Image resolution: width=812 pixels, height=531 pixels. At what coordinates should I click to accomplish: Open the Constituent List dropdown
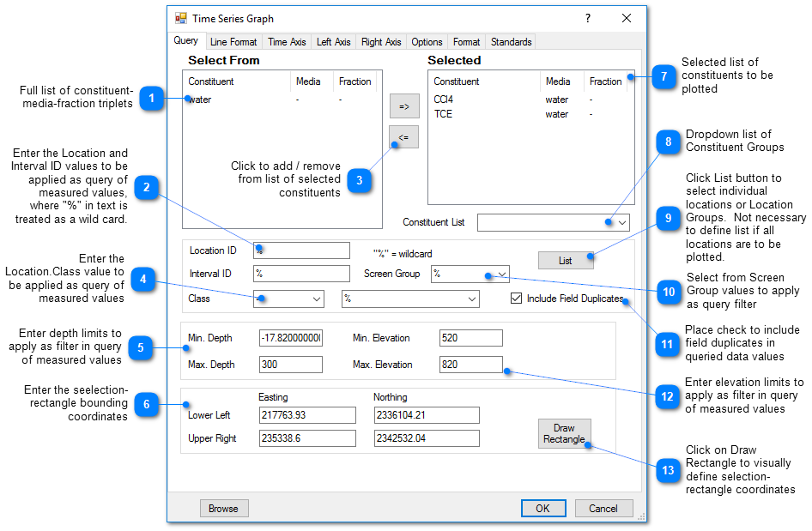pyautogui.click(x=621, y=221)
